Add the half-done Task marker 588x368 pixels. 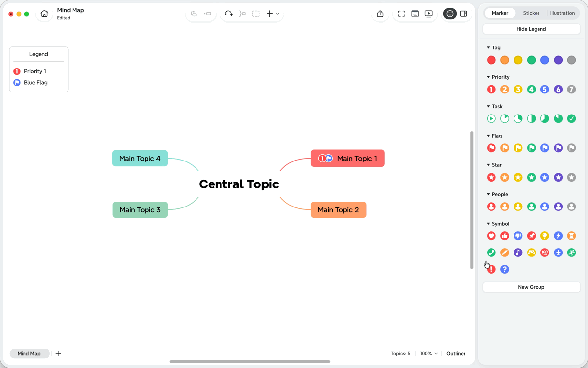[531, 118]
